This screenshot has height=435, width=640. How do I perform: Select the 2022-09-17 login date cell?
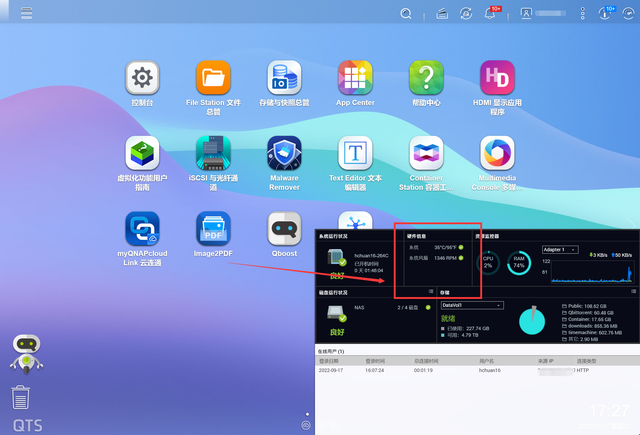pos(331,371)
